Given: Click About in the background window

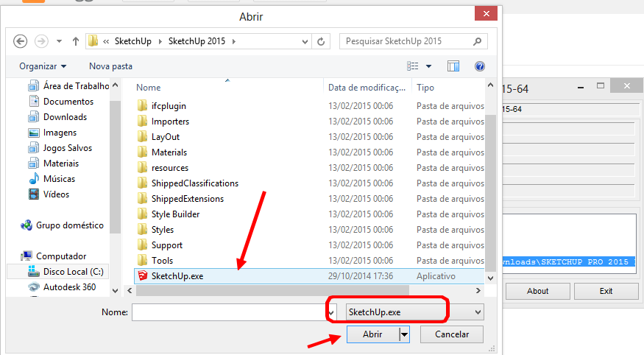Looking at the screenshot, I should (537, 291).
